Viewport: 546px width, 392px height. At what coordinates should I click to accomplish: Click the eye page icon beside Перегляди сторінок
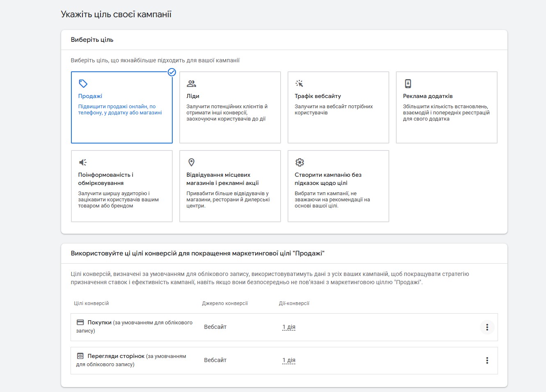click(80, 356)
